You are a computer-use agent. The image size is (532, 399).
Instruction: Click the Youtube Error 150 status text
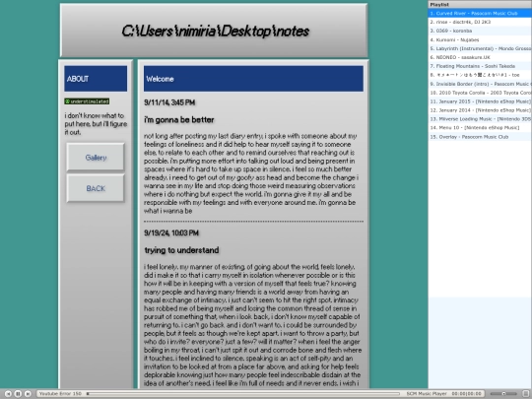pos(60,393)
